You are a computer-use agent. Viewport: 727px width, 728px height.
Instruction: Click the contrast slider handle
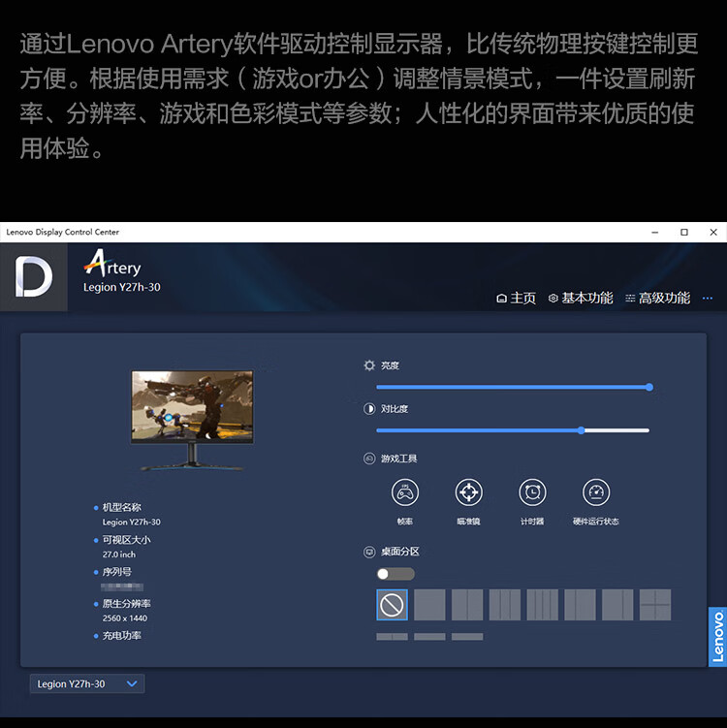click(582, 430)
